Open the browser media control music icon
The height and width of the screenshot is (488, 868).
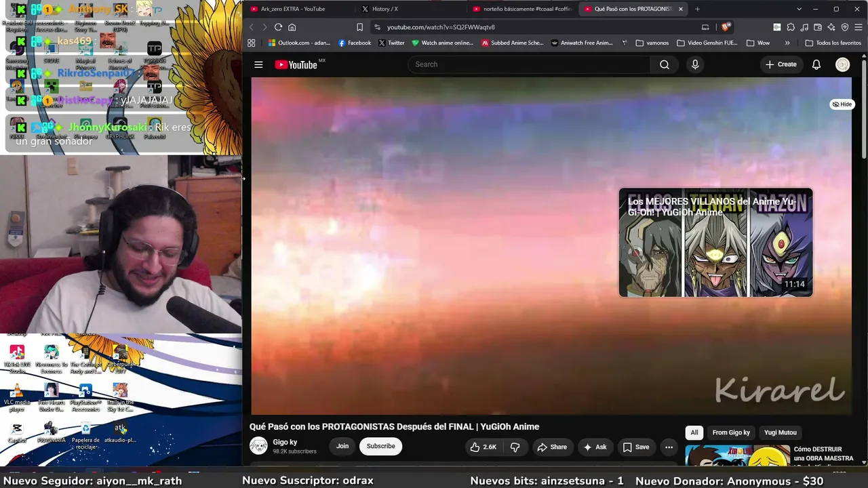804,27
